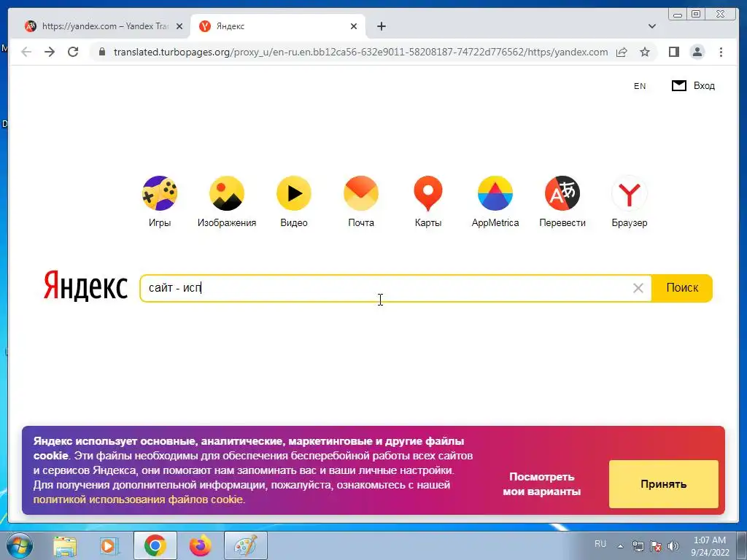Show hidden tray icons arrow
Screen dimensions: 747x560
[620, 546]
